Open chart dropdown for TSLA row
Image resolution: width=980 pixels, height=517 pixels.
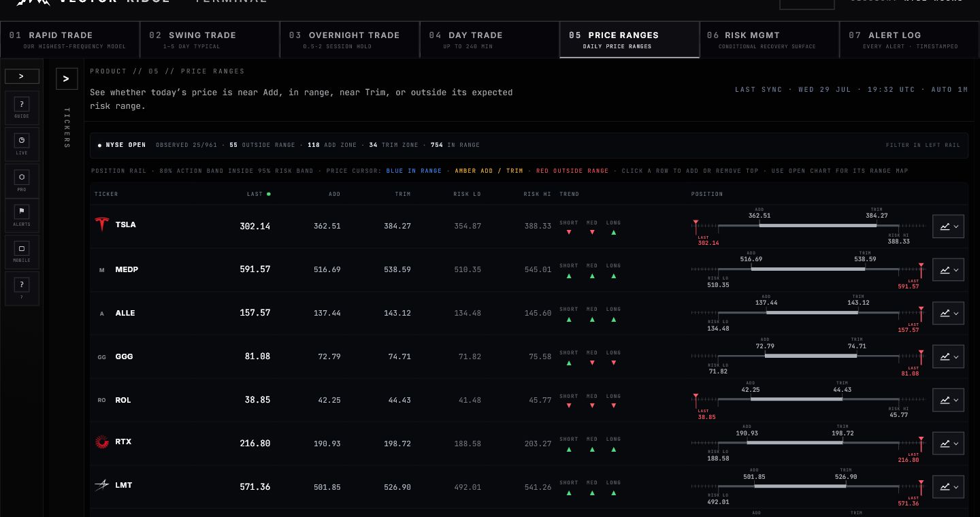coord(948,227)
